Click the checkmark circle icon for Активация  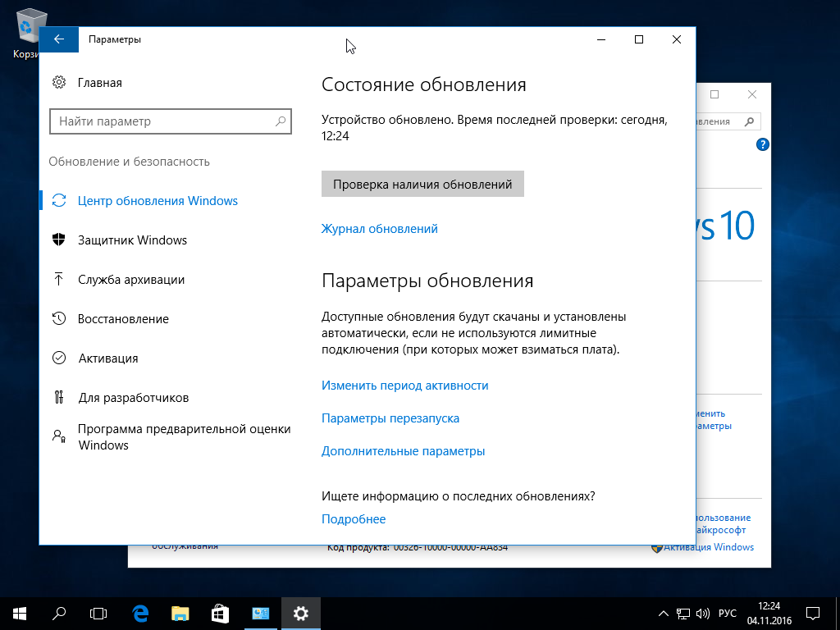pyautogui.click(x=59, y=358)
